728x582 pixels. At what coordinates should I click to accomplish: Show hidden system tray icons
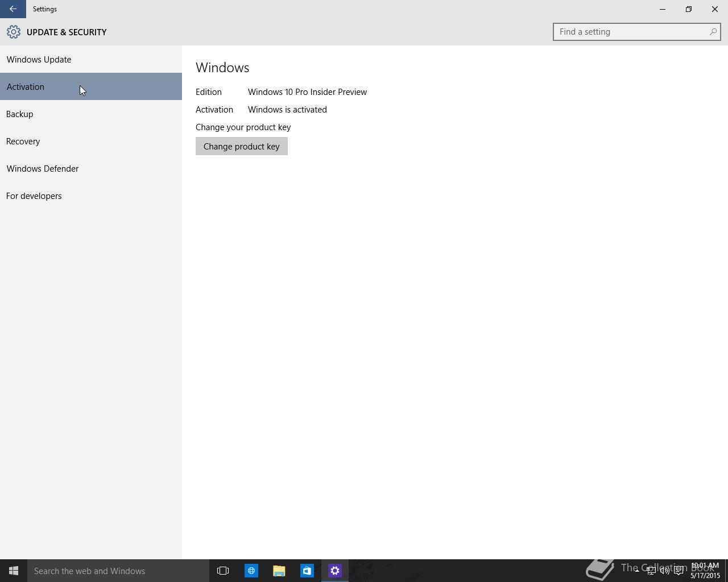coord(637,571)
